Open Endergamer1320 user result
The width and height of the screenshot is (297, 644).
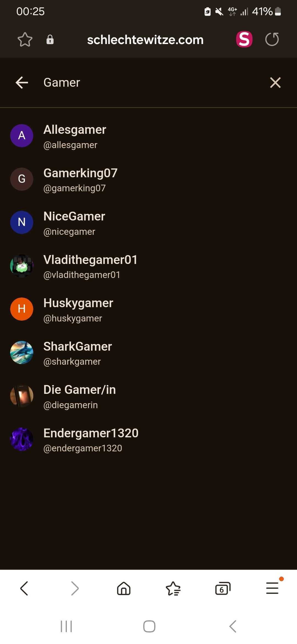tap(148, 439)
